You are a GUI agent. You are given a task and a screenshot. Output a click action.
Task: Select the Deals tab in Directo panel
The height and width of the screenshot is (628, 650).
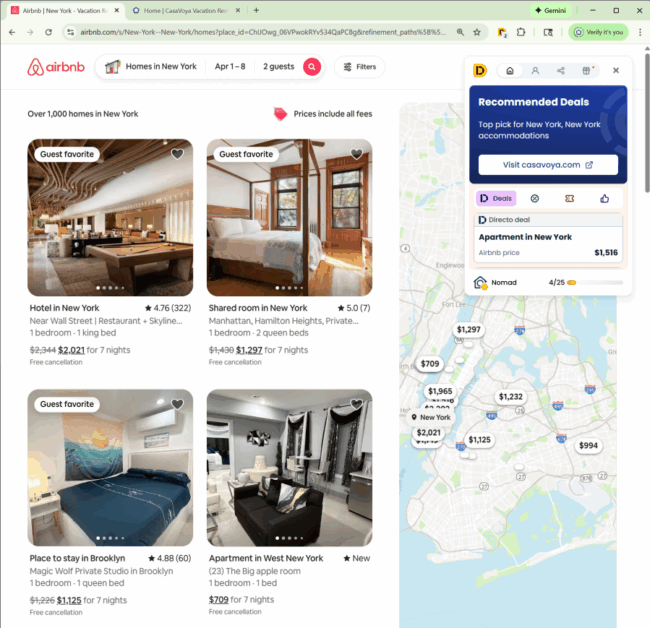(x=496, y=199)
